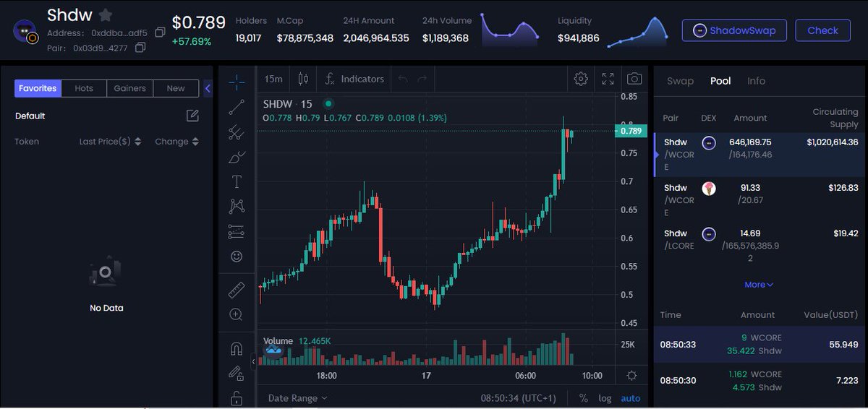The height and width of the screenshot is (409, 868).
Task: Change the 15m chart interval
Action: pyautogui.click(x=273, y=79)
